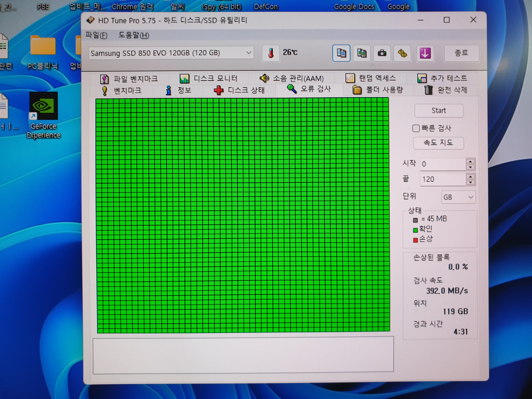The width and height of the screenshot is (532, 399).
Task: Click the iSpy (64 bit) desktop label
Action: coord(222,7)
